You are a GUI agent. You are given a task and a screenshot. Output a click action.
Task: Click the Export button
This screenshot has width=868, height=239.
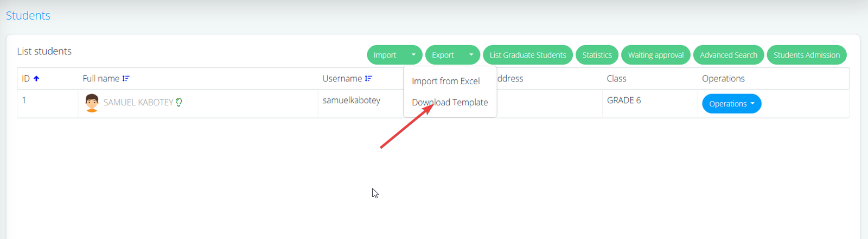click(x=443, y=55)
